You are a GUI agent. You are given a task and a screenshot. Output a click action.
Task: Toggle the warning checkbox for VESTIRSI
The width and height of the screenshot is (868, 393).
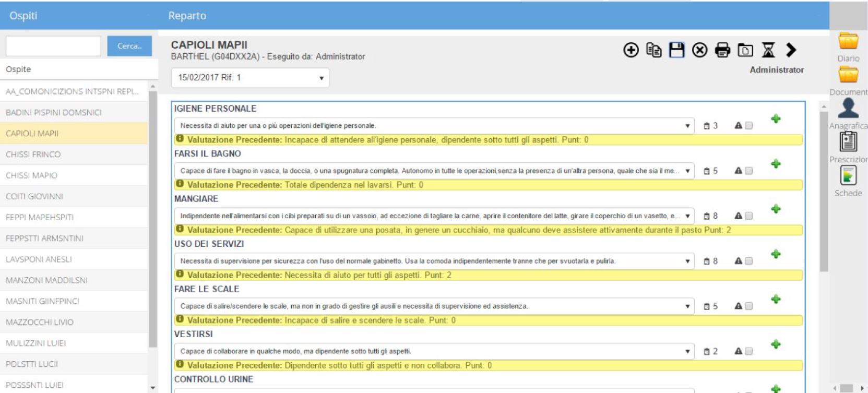coord(749,351)
